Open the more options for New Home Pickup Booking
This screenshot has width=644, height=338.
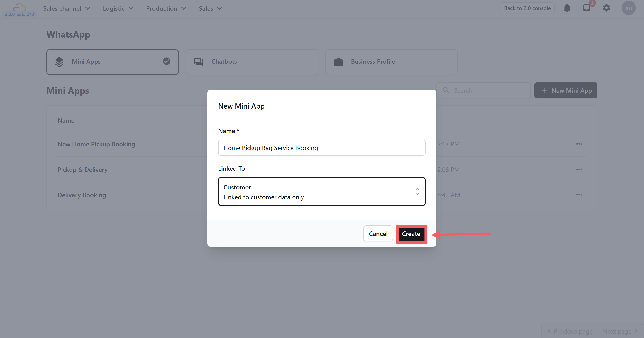click(x=579, y=144)
